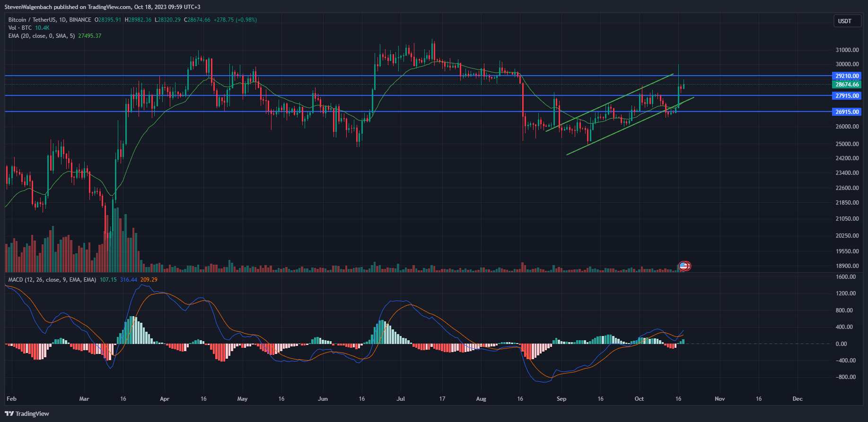The width and height of the screenshot is (868, 422).
Task: Click the 1D interval in chart title
Action: coord(63,20)
